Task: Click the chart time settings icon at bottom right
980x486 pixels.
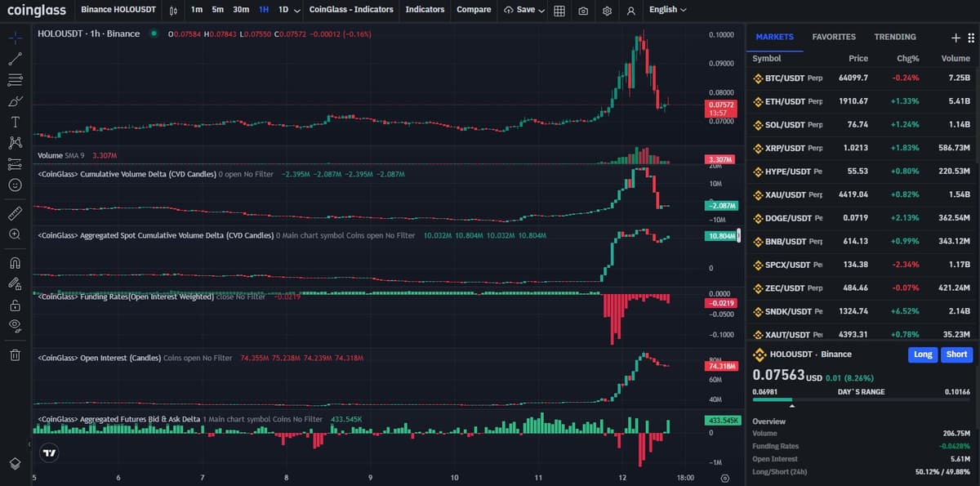Action: coord(724,478)
